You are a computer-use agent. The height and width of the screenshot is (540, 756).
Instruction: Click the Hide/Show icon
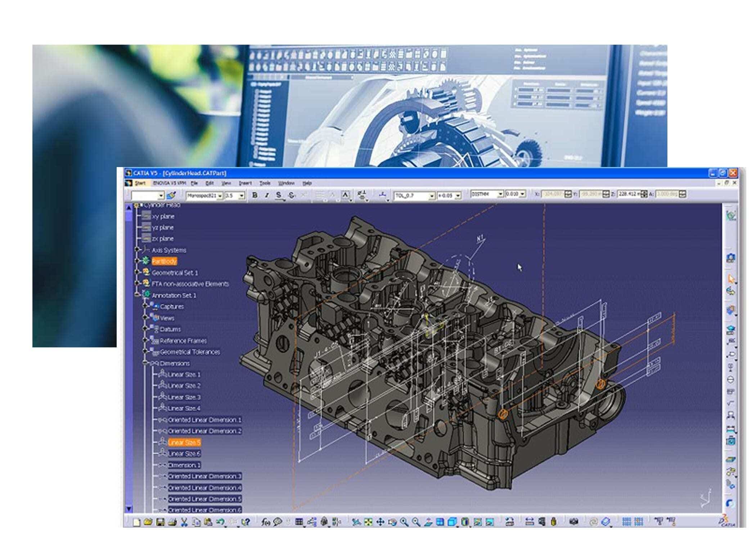[477, 522]
